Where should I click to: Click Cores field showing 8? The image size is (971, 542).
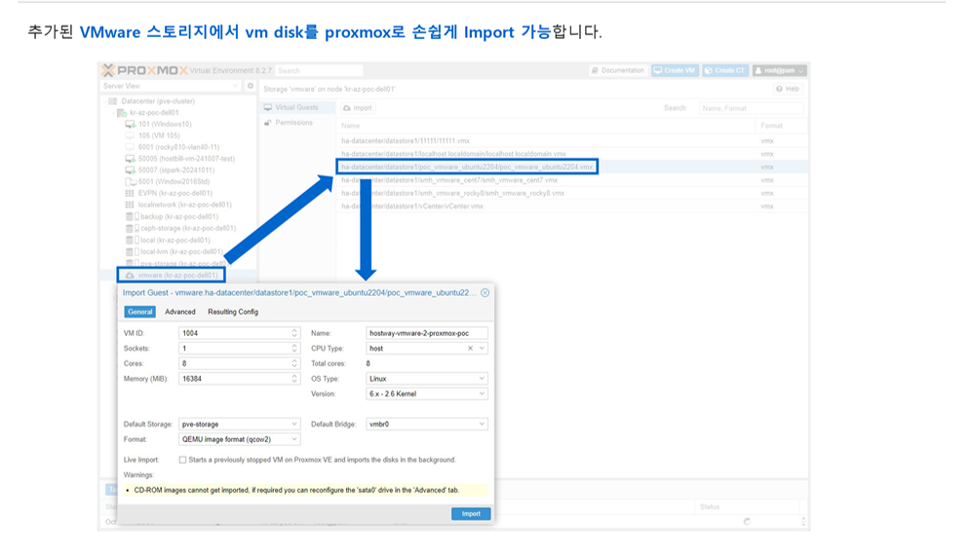[234, 364]
